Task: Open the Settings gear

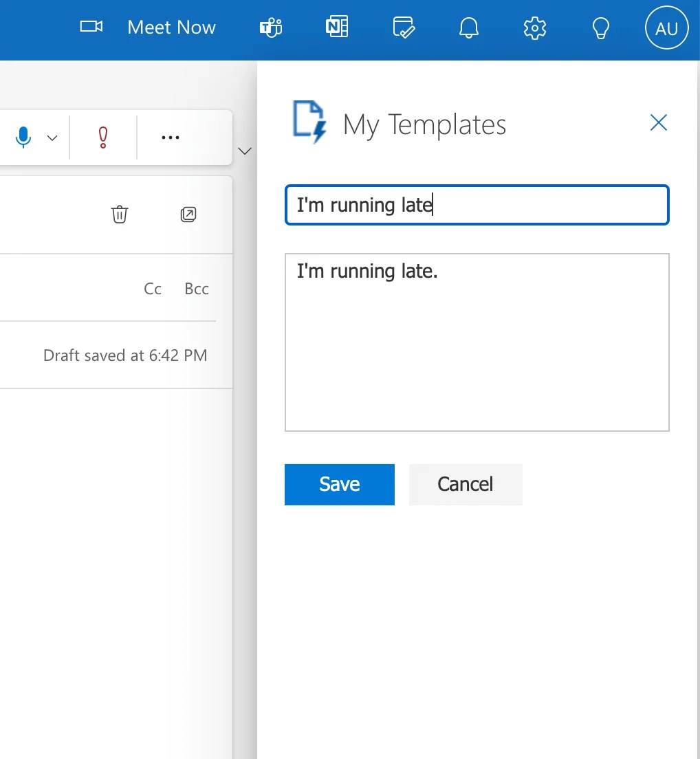Action: click(535, 28)
